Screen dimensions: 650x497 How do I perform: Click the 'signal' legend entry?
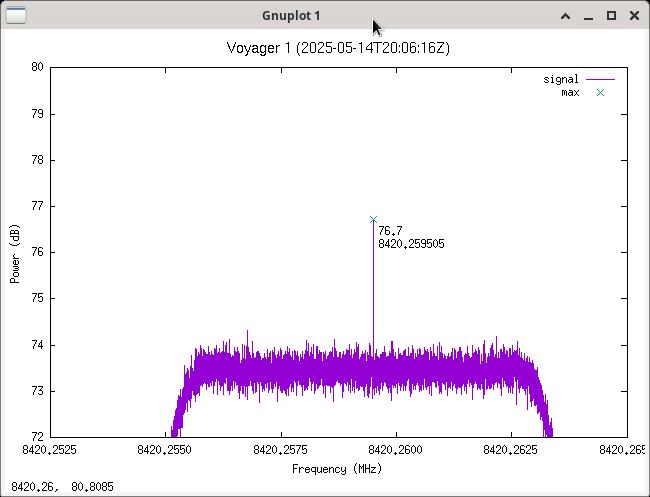click(560, 79)
